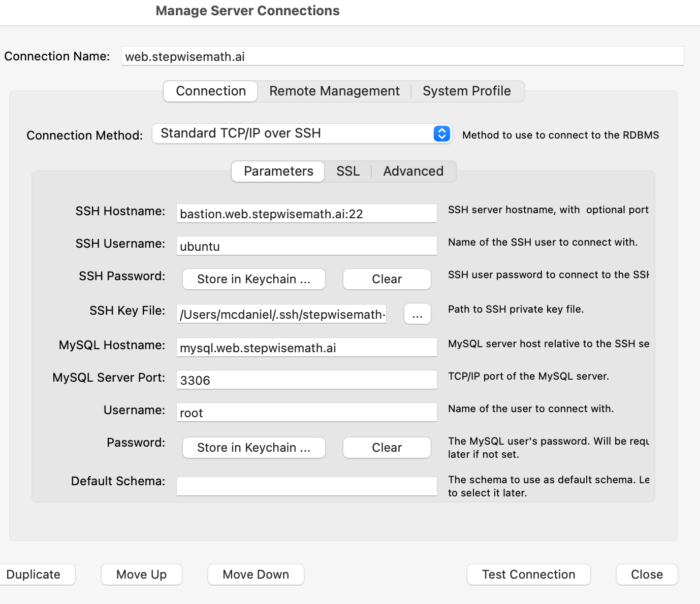Image resolution: width=700 pixels, height=604 pixels.
Task: Click the 'Path to SSH private key file.' description
Action: pos(516,309)
